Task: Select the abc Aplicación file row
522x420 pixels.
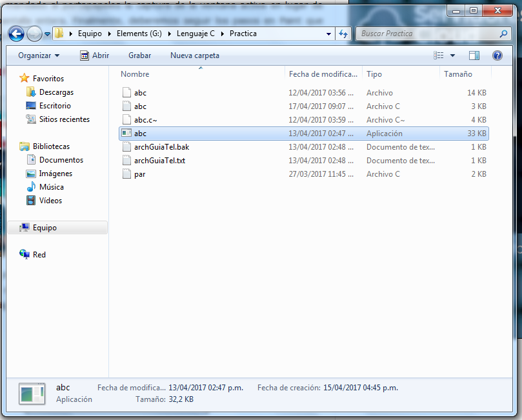Action: 304,134
